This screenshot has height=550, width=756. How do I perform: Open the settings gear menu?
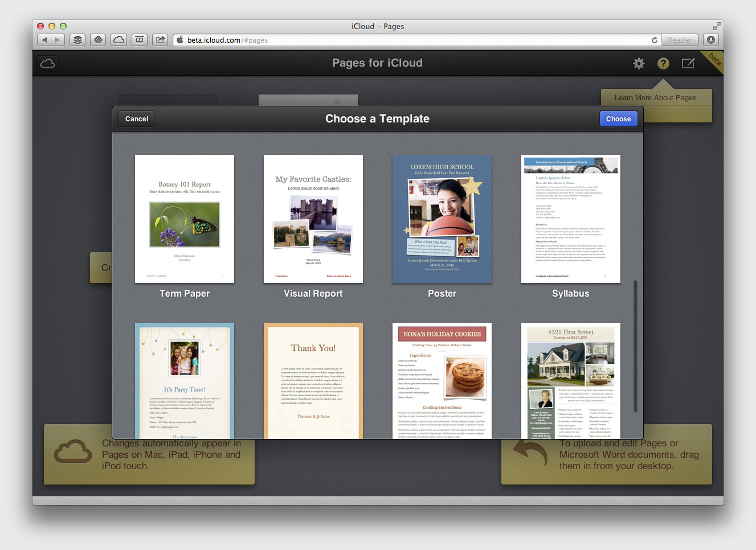point(639,64)
